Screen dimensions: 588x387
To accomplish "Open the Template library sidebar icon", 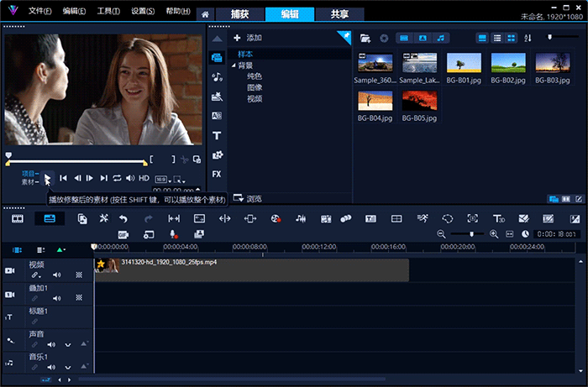I will tap(217, 97).
